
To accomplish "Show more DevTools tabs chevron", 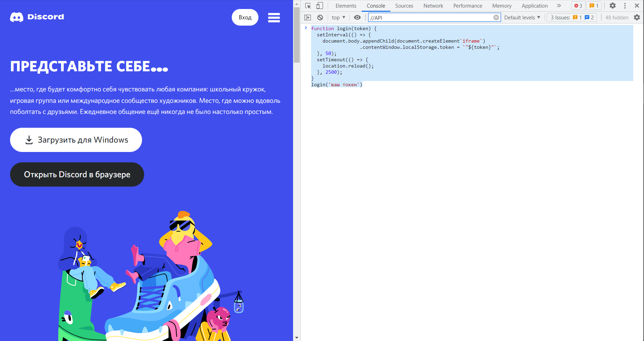I will 559,6.
